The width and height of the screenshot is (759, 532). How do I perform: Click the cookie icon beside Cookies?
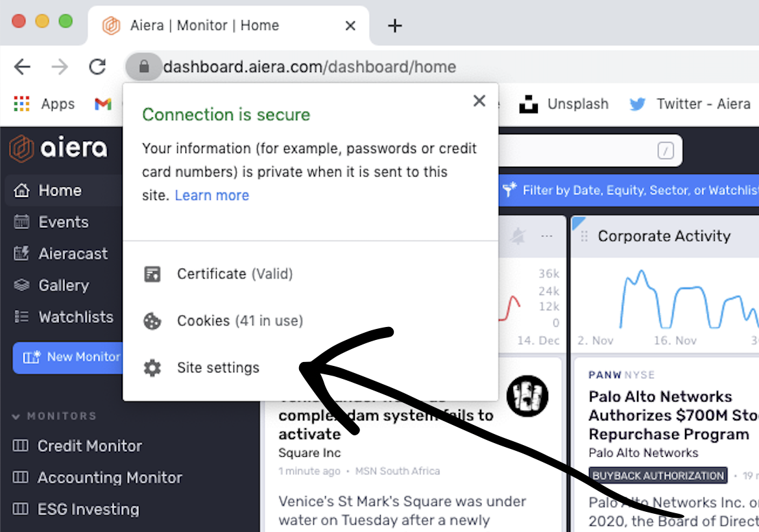152,321
